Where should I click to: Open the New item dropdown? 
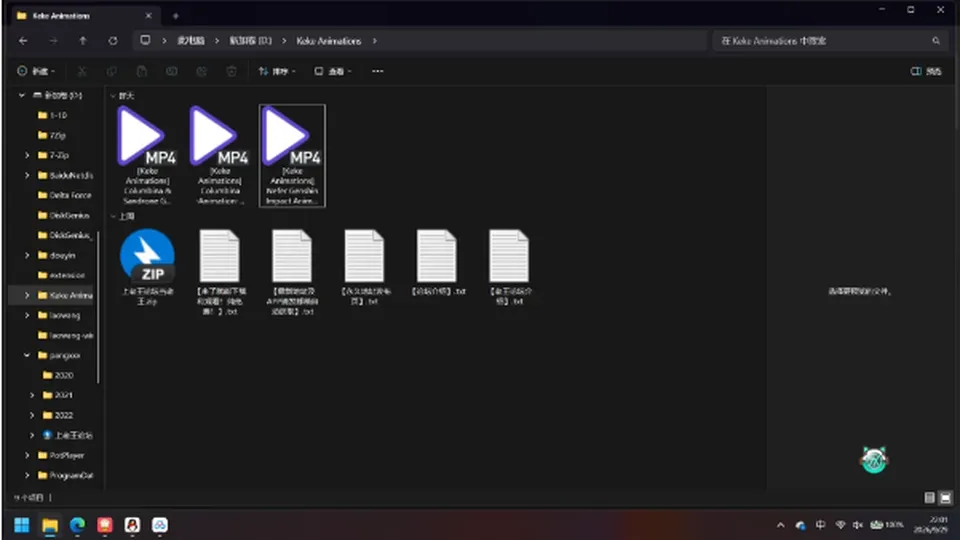pyautogui.click(x=36, y=71)
